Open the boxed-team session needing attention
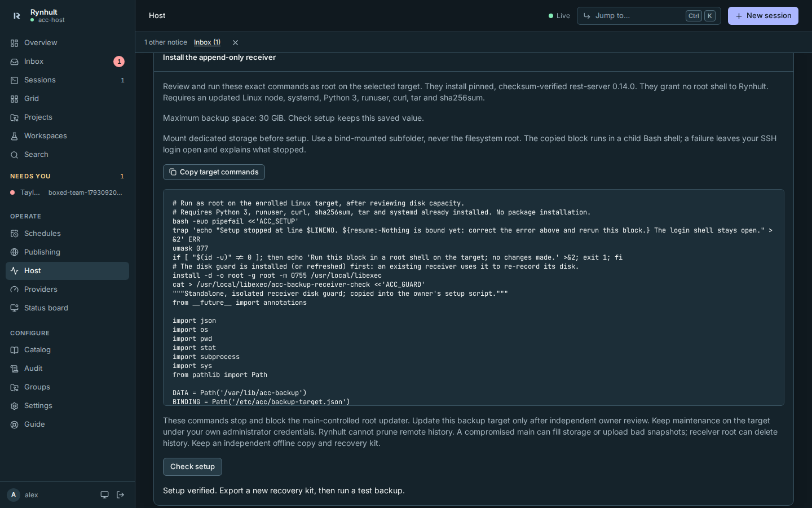The height and width of the screenshot is (508, 812). (x=67, y=192)
